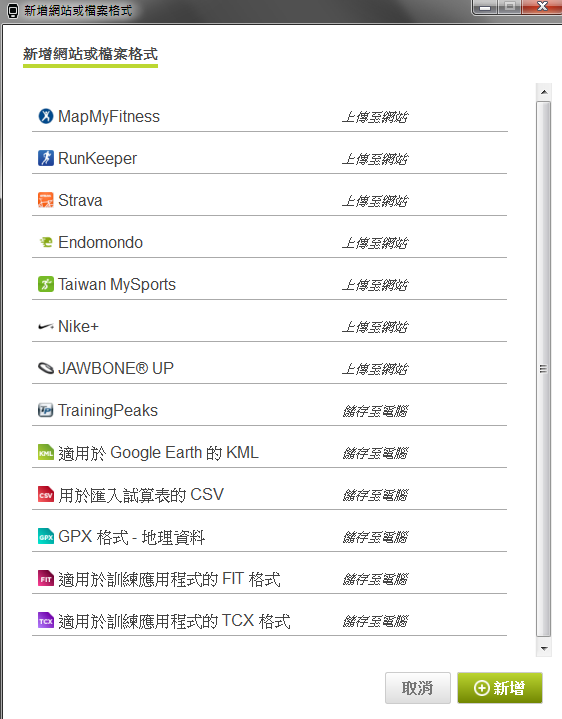Click the red CSV file icon

(x=45, y=494)
